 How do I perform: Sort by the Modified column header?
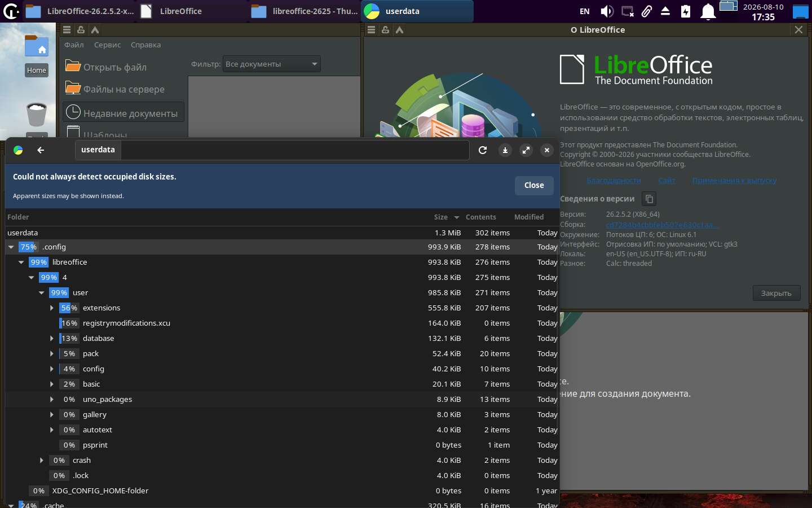click(529, 217)
